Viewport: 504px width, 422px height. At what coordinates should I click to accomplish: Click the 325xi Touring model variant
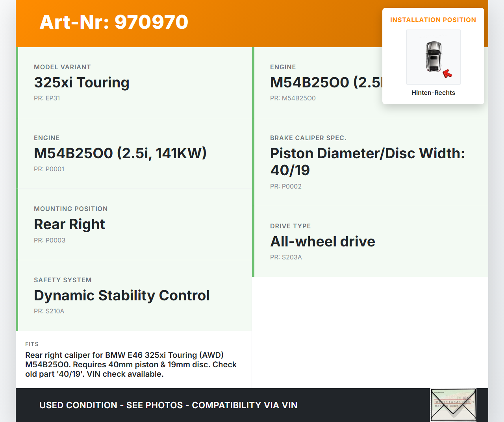point(82,83)
